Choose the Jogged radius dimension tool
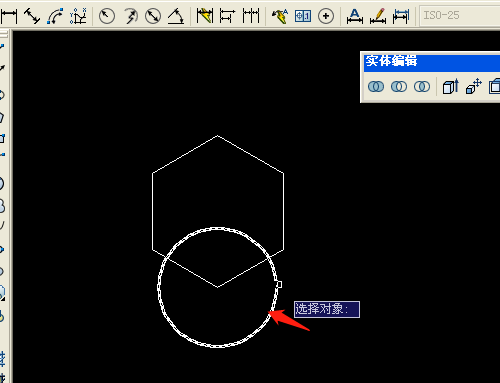Image resolution: width=500 pixels, height=383 pixels. click(x=130, y=16)
